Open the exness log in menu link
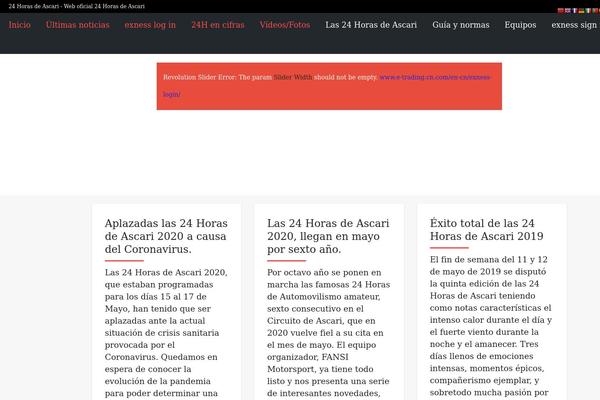This screenshot has width=600, height=400. (x=150, y=25)
